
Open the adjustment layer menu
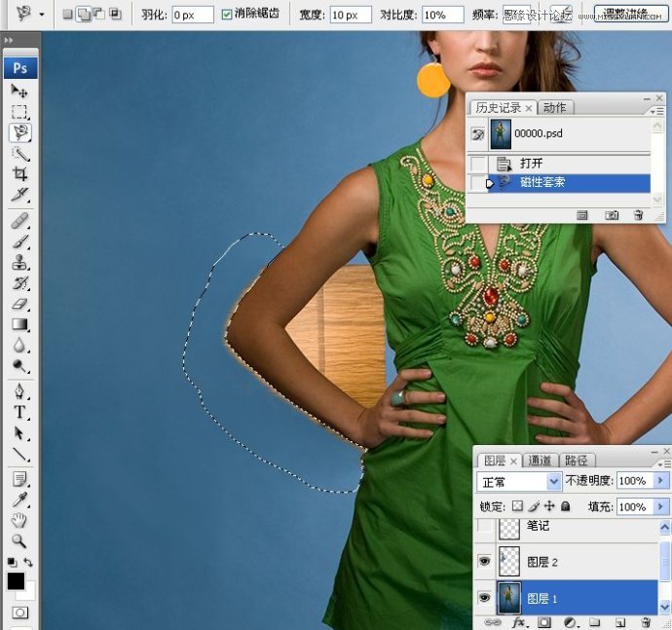coord(570,622)
